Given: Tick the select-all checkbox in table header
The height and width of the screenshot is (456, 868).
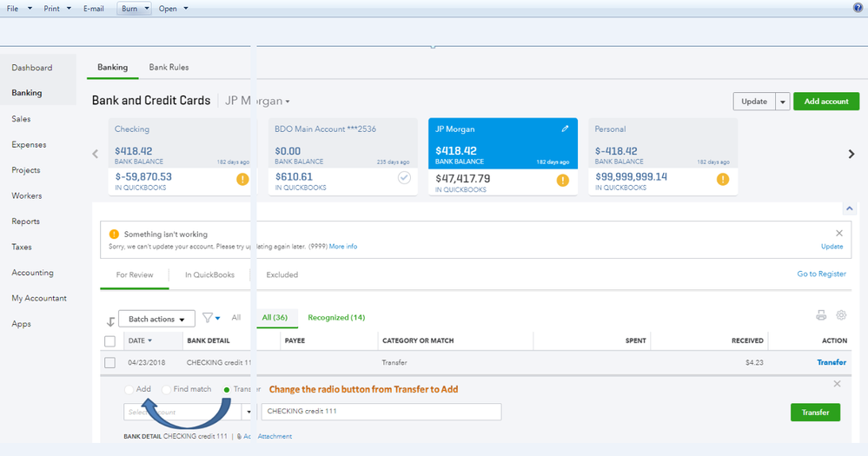Looking at the screenshot, I should pos(109,340).
